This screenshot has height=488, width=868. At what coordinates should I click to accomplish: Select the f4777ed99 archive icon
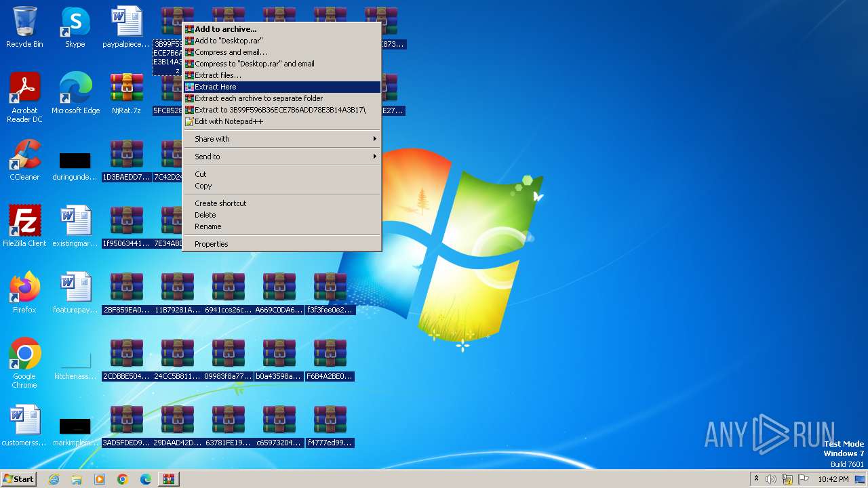pyautogui.click(x=330, y=426)
